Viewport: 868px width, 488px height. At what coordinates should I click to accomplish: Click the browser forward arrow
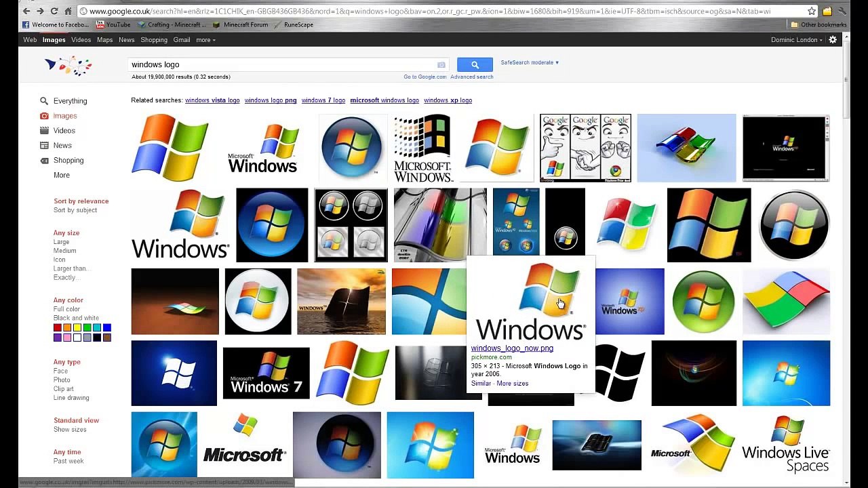(x=40, y=11)
